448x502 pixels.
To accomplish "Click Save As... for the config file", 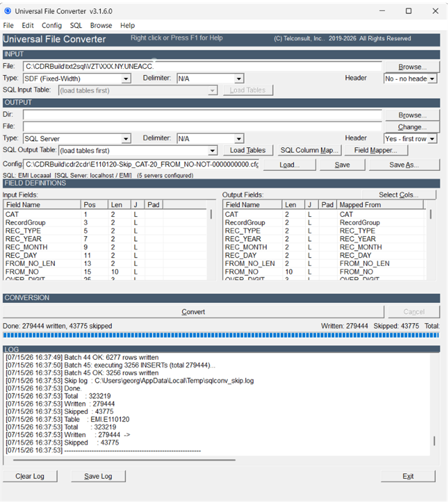I will [x=404, y=165].
